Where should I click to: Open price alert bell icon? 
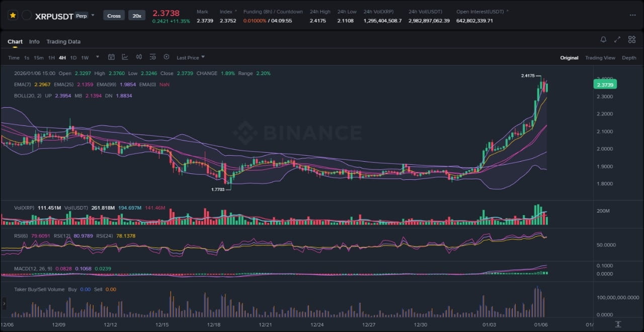603,39
